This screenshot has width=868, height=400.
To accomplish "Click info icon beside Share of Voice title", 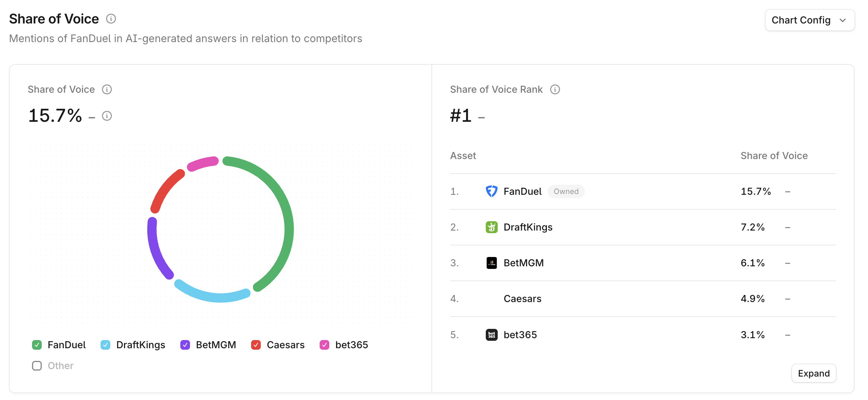I will tap(111, 19).
